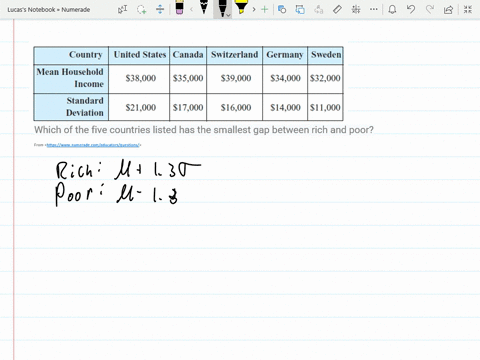Show previous pens with left chevron

191,9
